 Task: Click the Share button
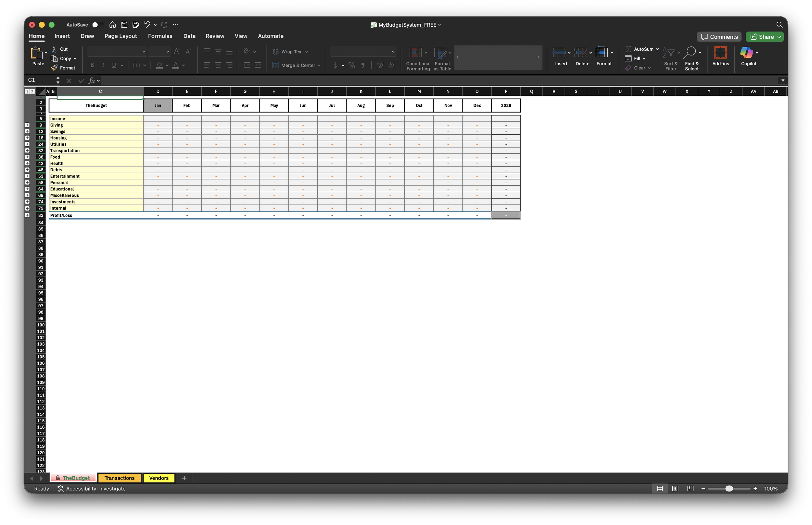pos(764,36)
